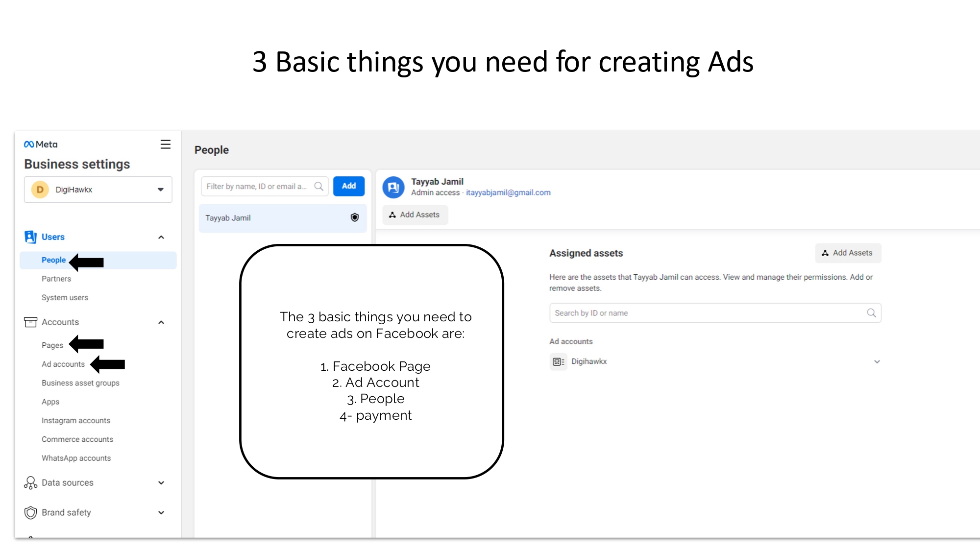The image size is (980, 551).
Task: Click the search magnifier in people filter
Action: (x=319, y=186)
